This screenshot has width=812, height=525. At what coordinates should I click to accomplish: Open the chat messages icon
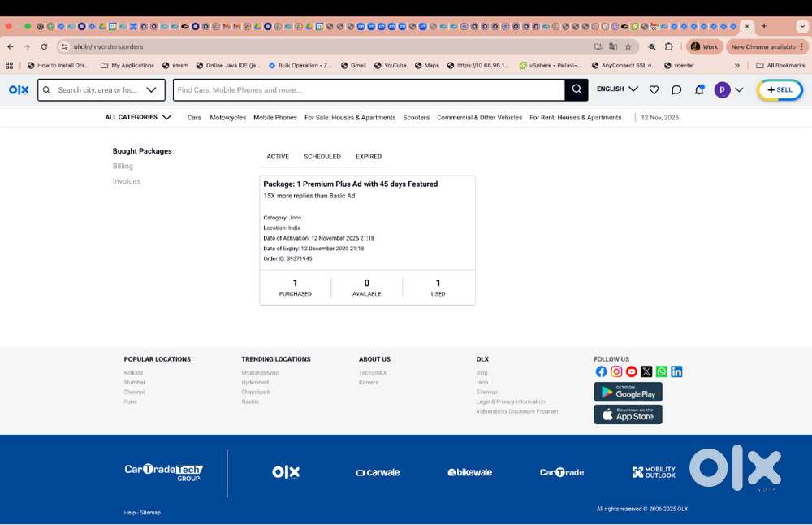click(x=676, y=90)
